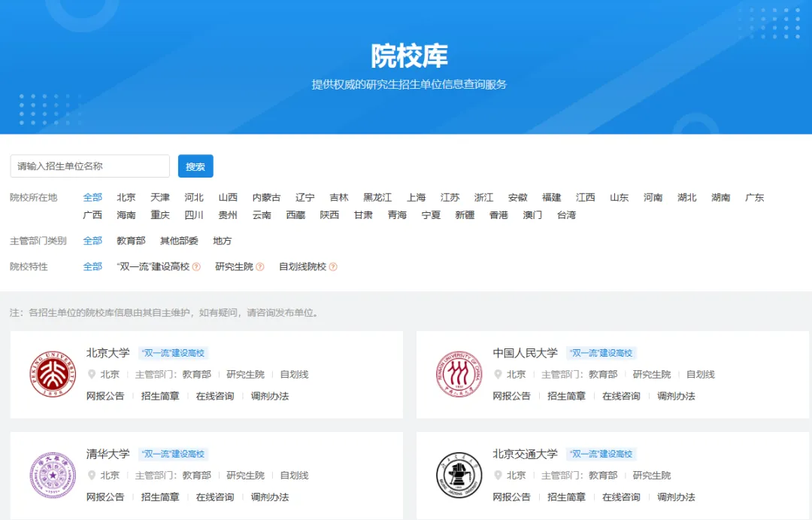Viewport: 812px width, 520px height.
Task: Pick 贵州 from the location list
Action: point(228,215)
